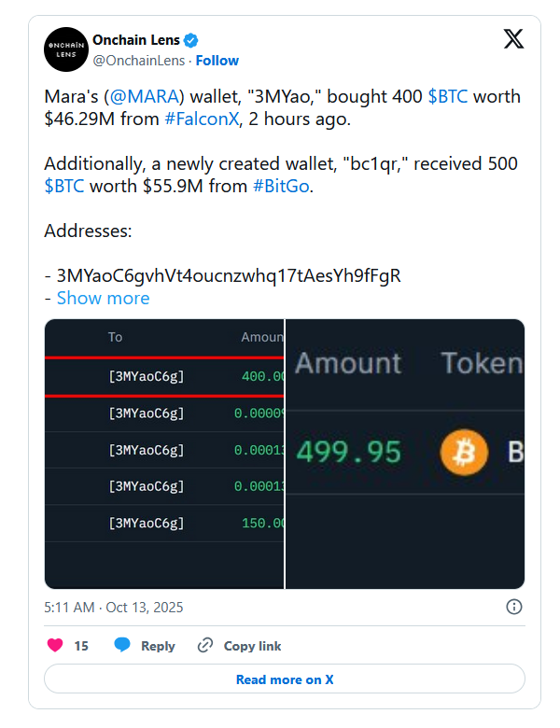Follow the Onchain Lens account
The image size is (560, 728).
217,61
